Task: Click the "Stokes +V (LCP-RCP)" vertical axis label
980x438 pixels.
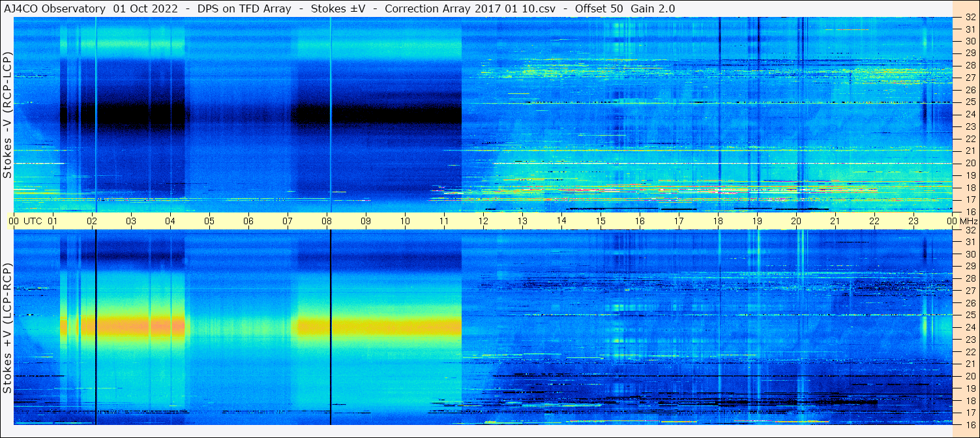Action: click(7, 328)
